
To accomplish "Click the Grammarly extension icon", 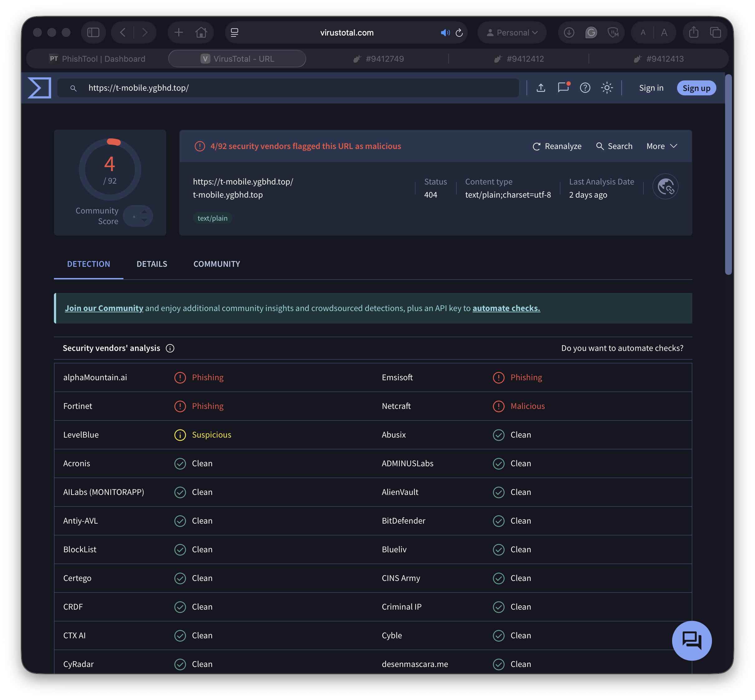I will 591,33.
